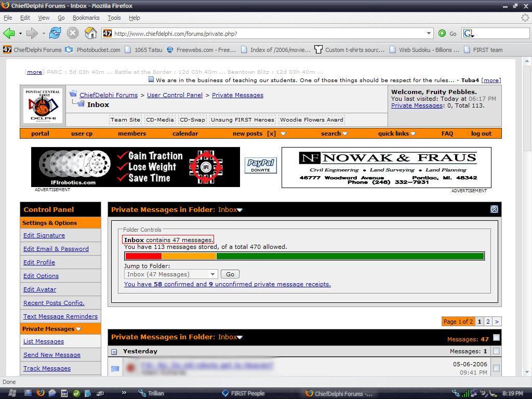This screenshot has height=399, width=532.
Task: Open Send New Message link
Action: click(52, 354)
